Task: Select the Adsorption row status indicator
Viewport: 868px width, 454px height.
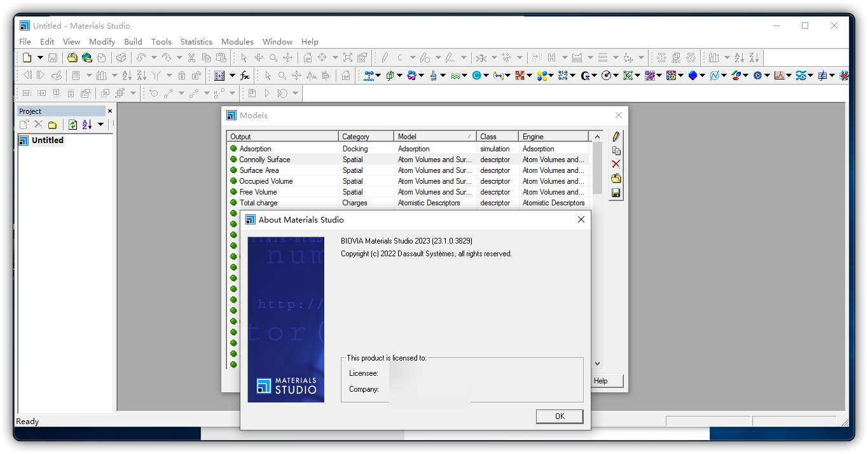Action: pos(233,148)
